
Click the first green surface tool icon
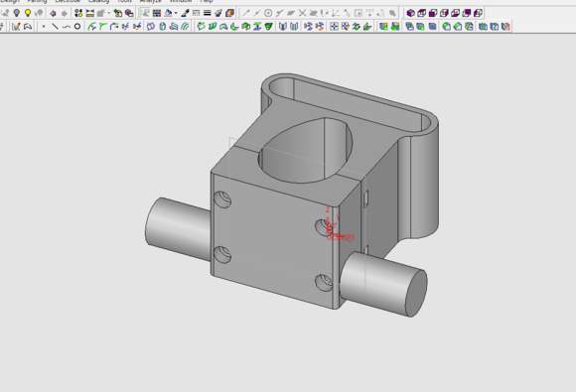click(x=201, y=27)
